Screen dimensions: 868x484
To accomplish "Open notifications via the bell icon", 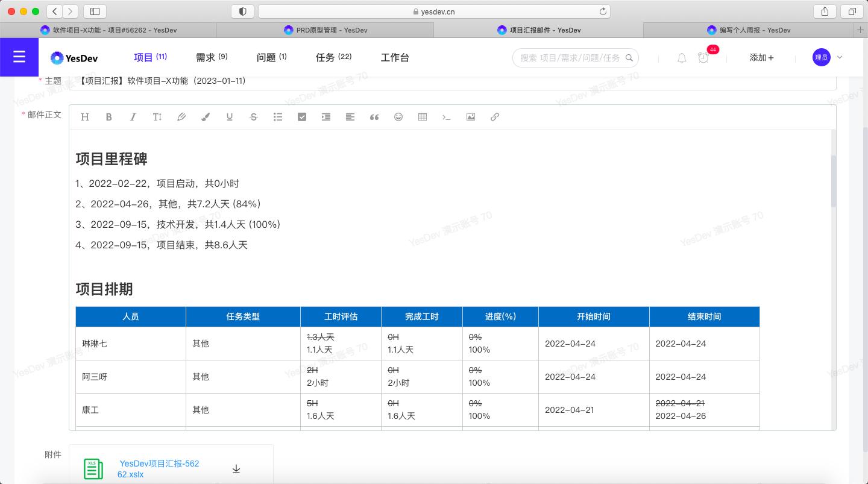I will 681,58.
